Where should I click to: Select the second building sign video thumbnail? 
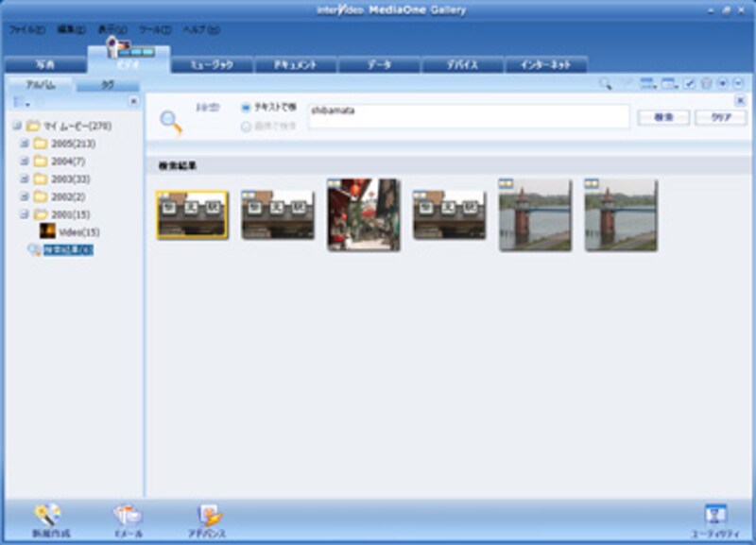(x=278, y=215)
